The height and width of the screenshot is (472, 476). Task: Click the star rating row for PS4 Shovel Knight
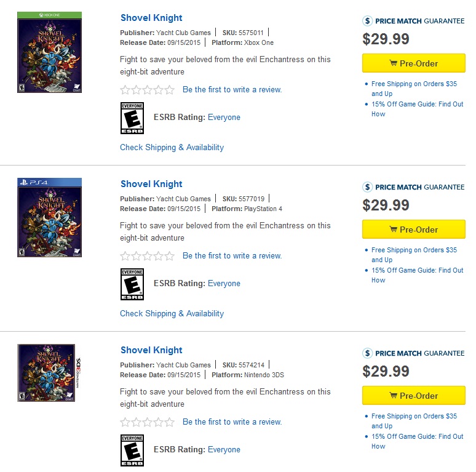(x=147, y=256)
